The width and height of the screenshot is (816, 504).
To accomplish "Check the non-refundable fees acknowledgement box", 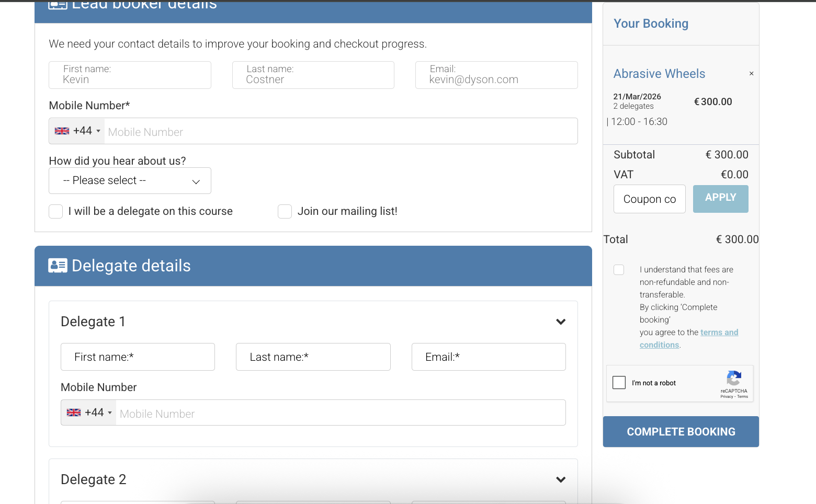I will [x=619, y=270].
